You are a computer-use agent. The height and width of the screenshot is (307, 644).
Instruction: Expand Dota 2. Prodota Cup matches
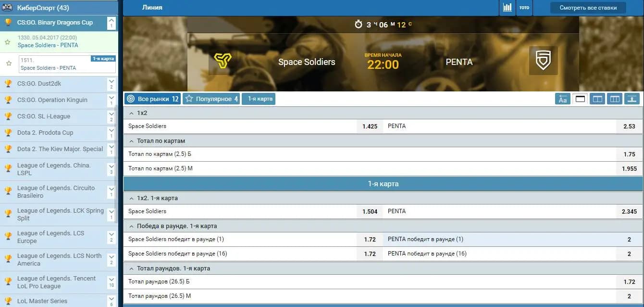(111, 133)
